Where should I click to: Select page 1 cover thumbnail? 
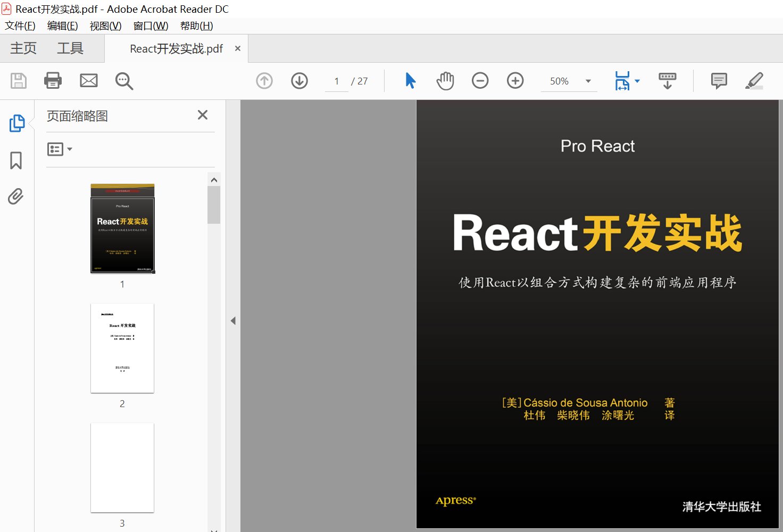[x=122, y=229]
